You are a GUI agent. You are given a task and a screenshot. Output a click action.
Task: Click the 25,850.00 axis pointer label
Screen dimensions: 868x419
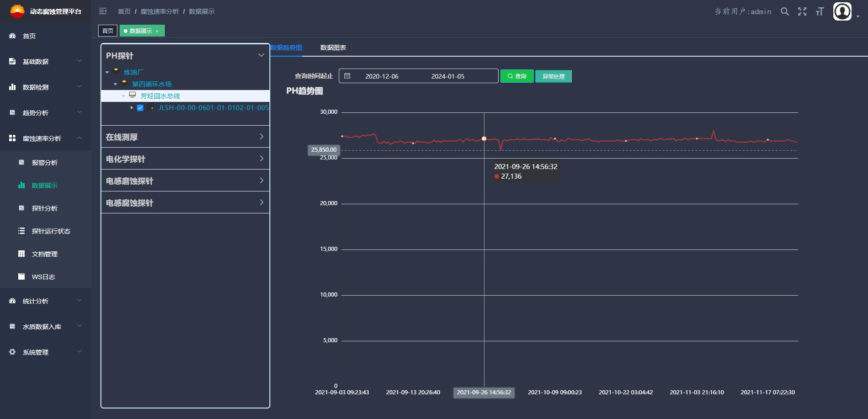(324, 150)
